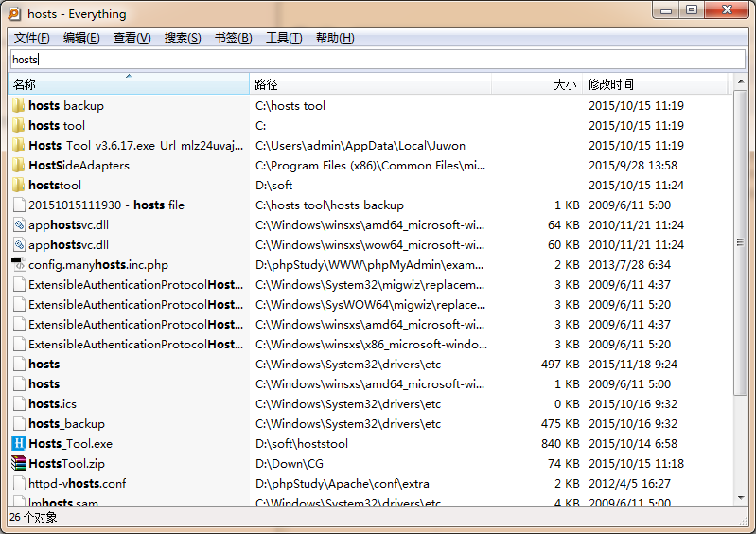This screenshot has width=756, height=534.
Task: Sort results by 名称 column header
Action: [x=129, y=84]
